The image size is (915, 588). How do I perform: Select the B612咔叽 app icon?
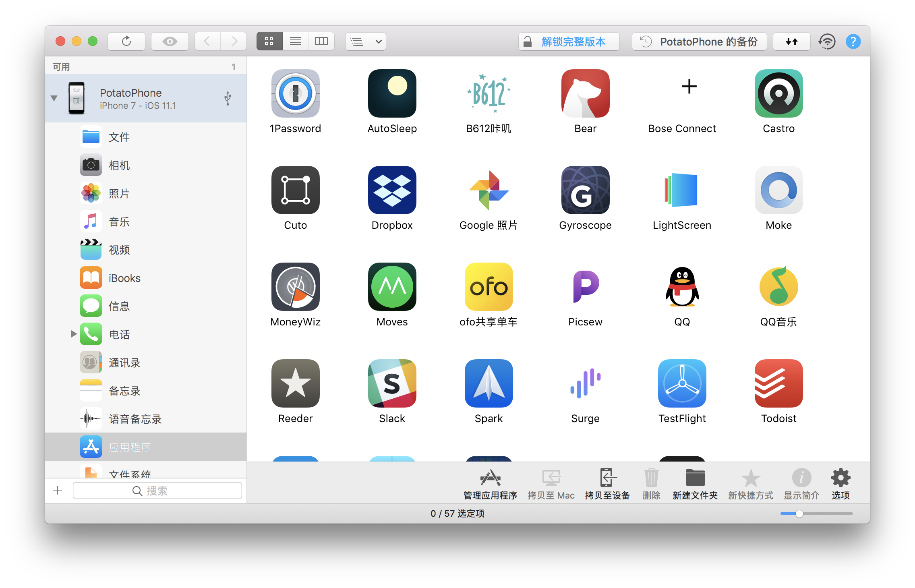tap(489, 93)
